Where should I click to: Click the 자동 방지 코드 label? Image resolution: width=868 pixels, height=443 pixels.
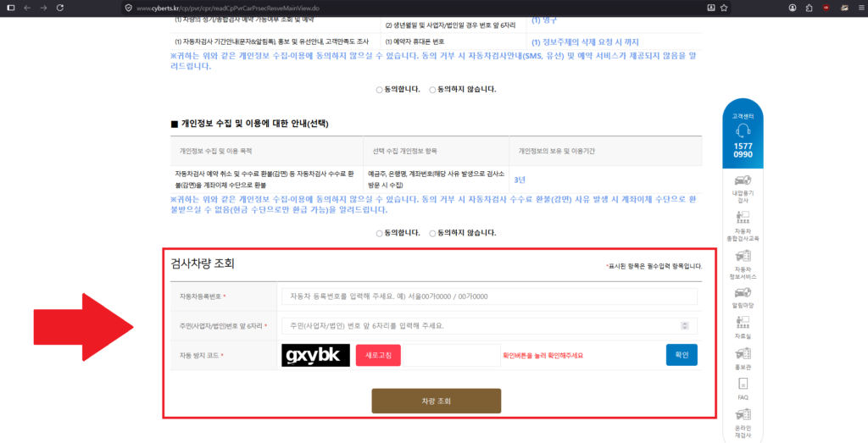click(202, 355)
